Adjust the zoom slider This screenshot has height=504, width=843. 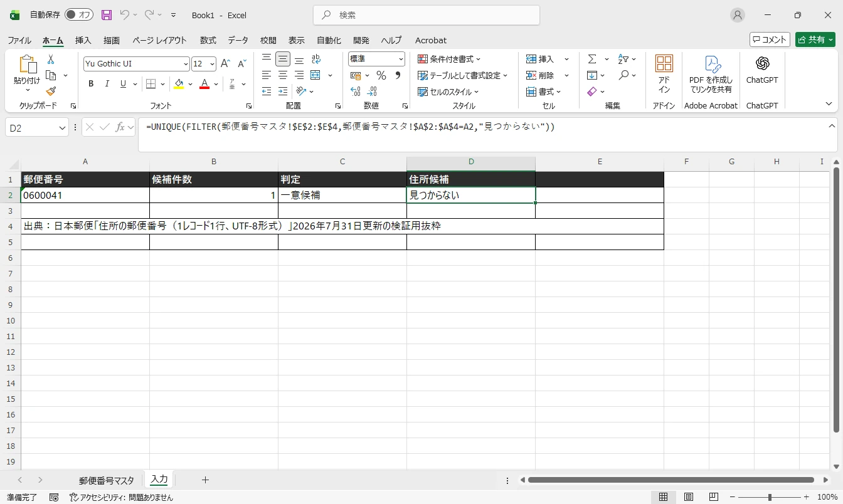(770, 497)
